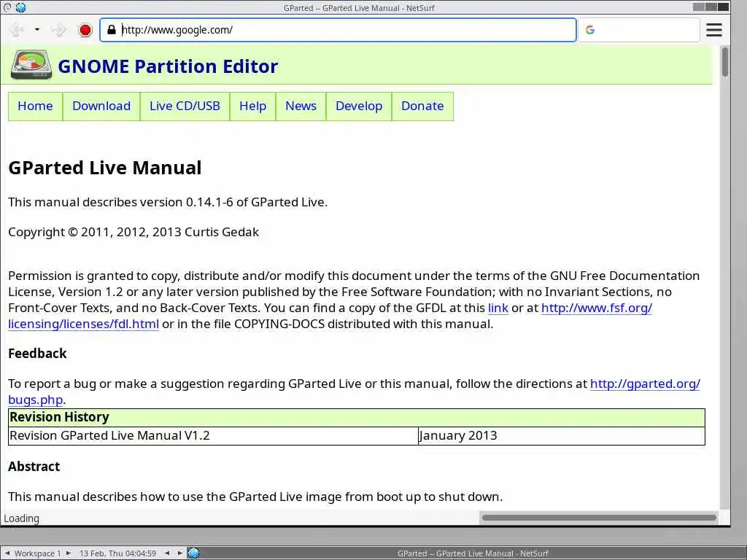The height and width of the screenshot is (560, 747).
Task: Focus the web search box
Action: pyautogui.click(x=639, y=30)
